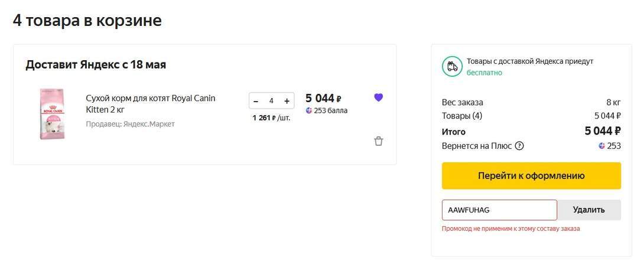Click the green бесплатно delivery text
This screenshot has height=265, width=644.
point(484,73)
